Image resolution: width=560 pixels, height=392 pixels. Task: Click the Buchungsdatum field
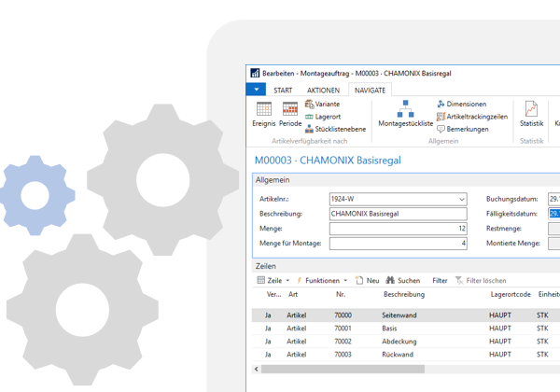coord(553,199)
